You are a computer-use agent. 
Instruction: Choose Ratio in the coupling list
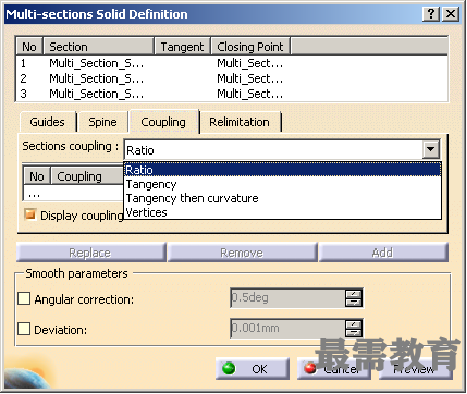point(283,170)
